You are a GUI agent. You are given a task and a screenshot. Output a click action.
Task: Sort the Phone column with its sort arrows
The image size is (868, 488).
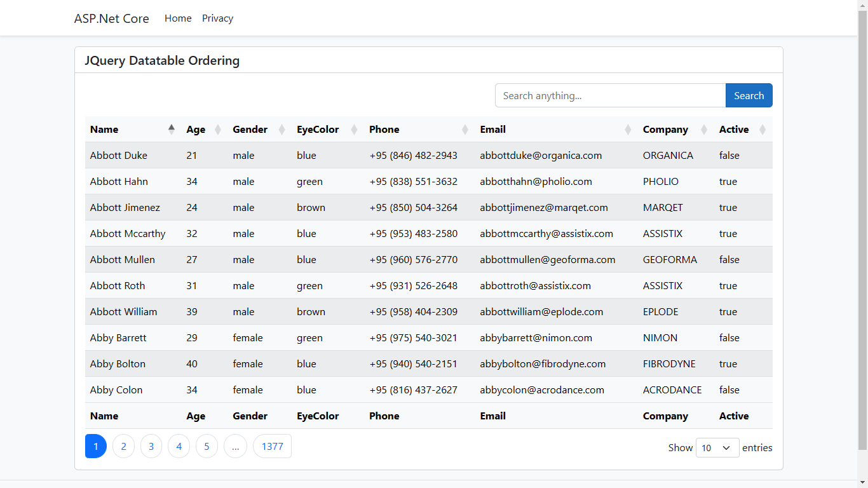[x=463, y=129]
